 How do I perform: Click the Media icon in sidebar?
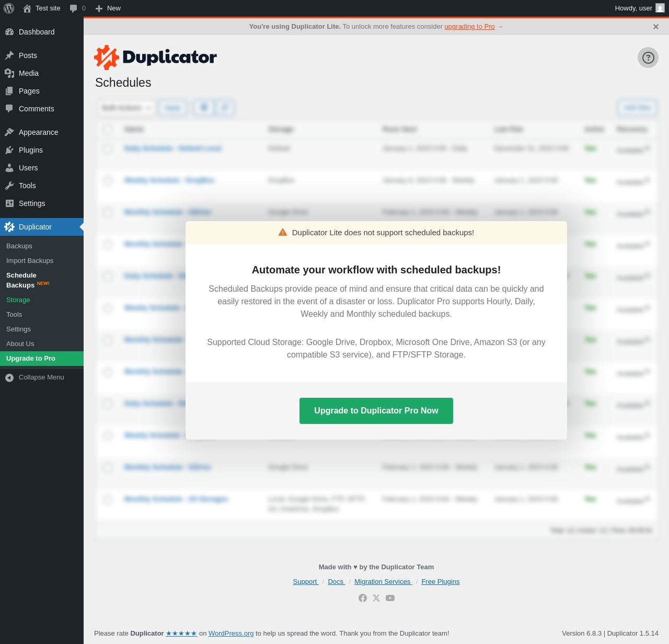coord(9,73)
